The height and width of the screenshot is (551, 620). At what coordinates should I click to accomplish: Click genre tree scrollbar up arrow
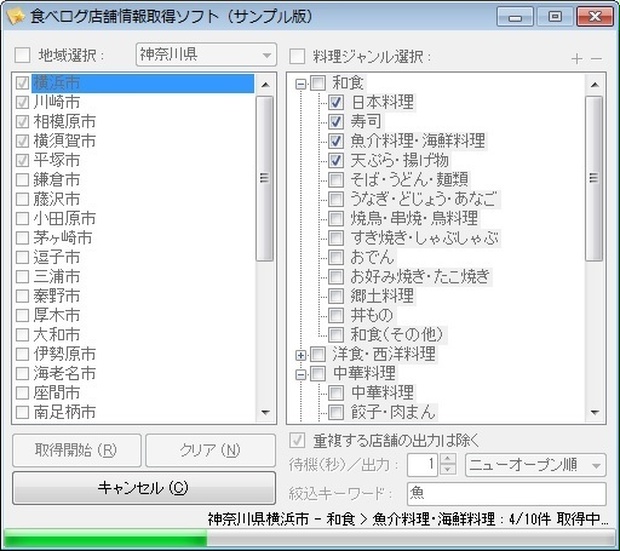(594, 85)
